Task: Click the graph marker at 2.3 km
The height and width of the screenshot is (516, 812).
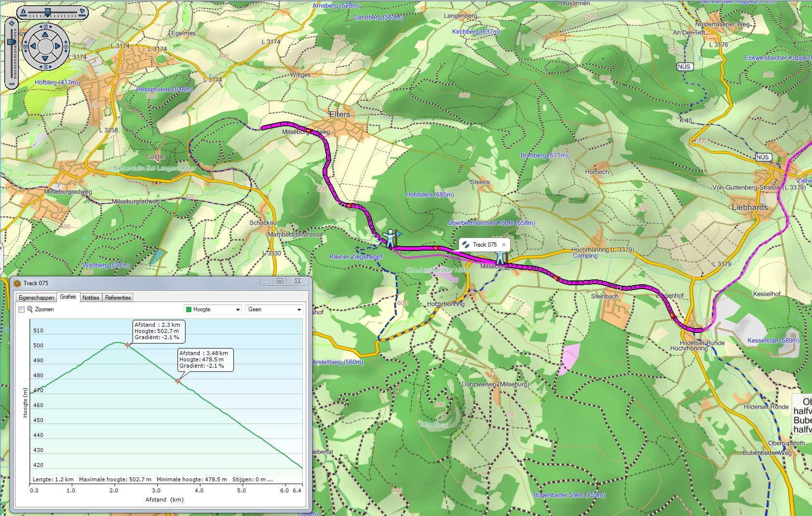Action: [x=128, y=345]
